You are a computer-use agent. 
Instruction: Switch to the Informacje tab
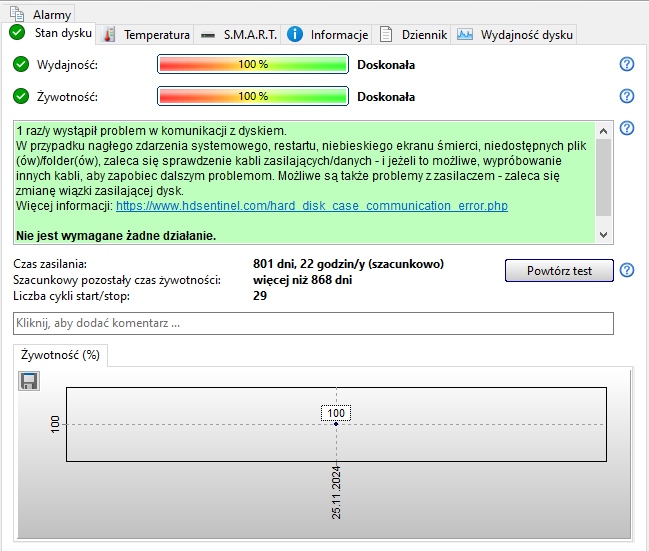click(x=327, y=35)
